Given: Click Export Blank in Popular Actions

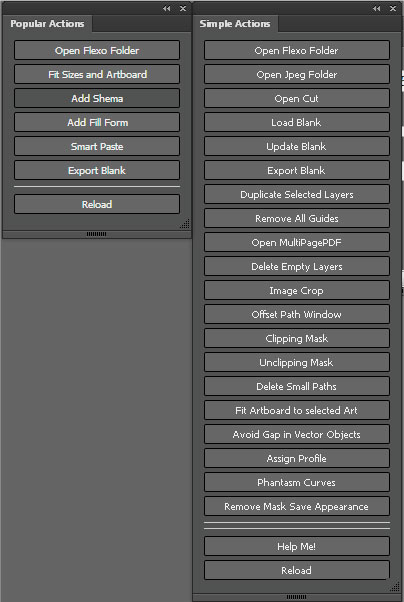Looking at the screenshot, I should (x=97, y=170).
